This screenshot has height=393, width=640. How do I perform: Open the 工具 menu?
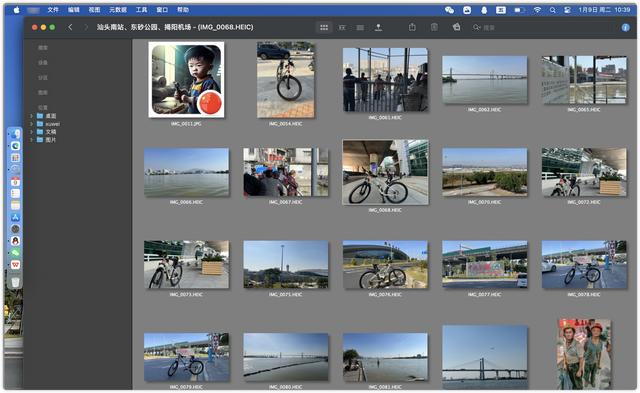pyautogui.click(x=141, y=10)
